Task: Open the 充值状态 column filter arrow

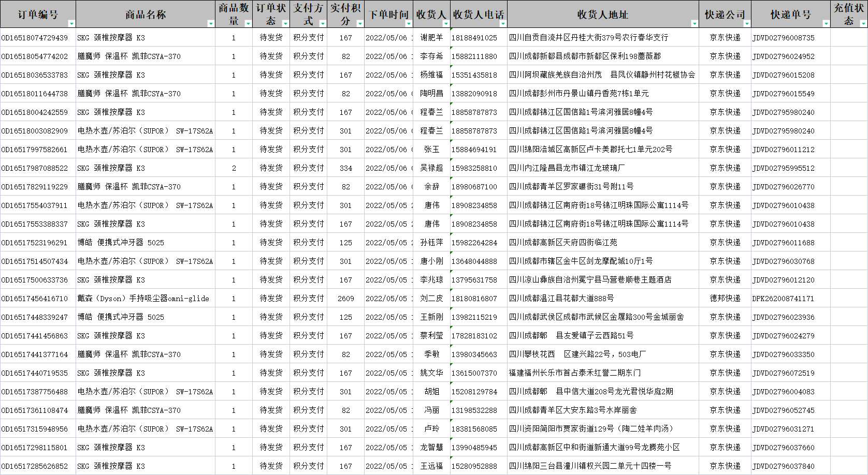Action: [x=863, y=24]
